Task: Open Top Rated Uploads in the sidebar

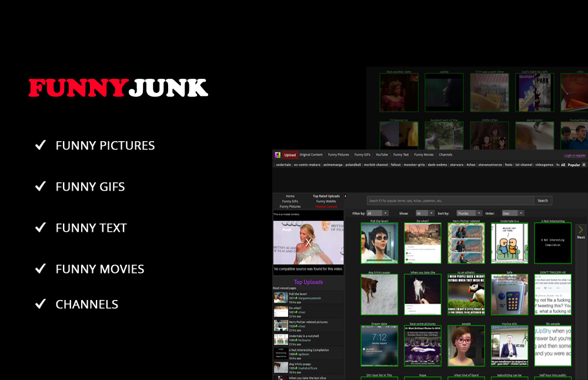Action: tap(326, 196)
